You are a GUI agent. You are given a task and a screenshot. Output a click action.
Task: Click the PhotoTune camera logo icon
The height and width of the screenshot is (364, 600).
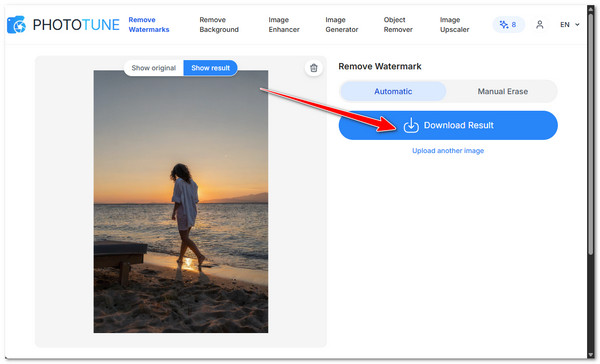(16, 25)
